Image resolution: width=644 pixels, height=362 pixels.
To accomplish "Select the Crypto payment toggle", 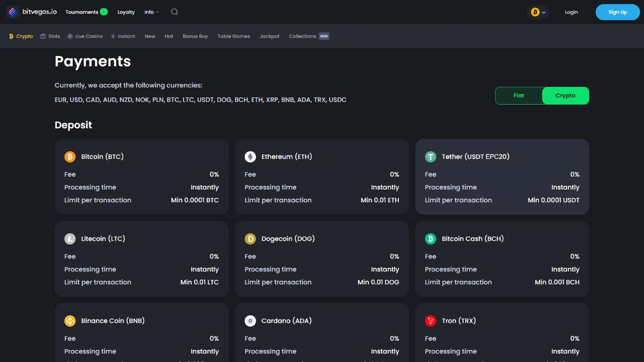I will [565, 96].
